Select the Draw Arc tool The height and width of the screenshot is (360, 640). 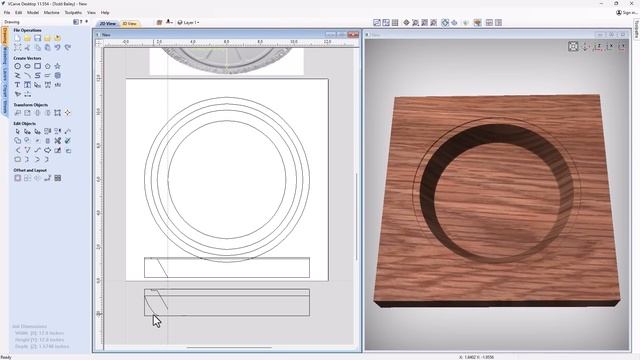click(x=27, y=76)
